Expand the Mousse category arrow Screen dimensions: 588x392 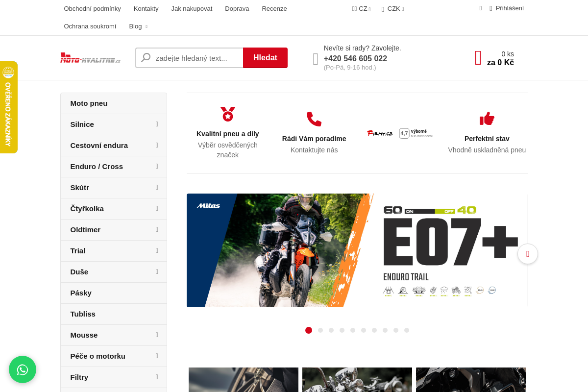coord(157,335)
